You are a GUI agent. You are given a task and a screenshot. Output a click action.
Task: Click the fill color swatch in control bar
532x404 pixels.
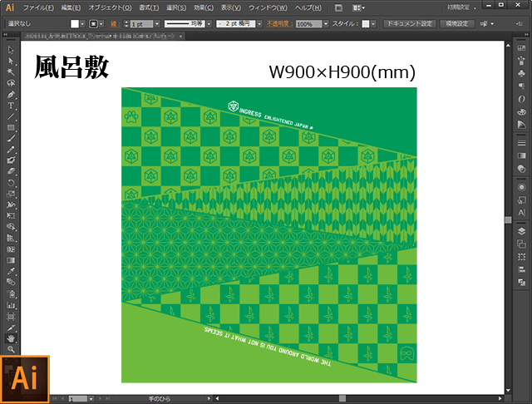click(x=74, y=24)
